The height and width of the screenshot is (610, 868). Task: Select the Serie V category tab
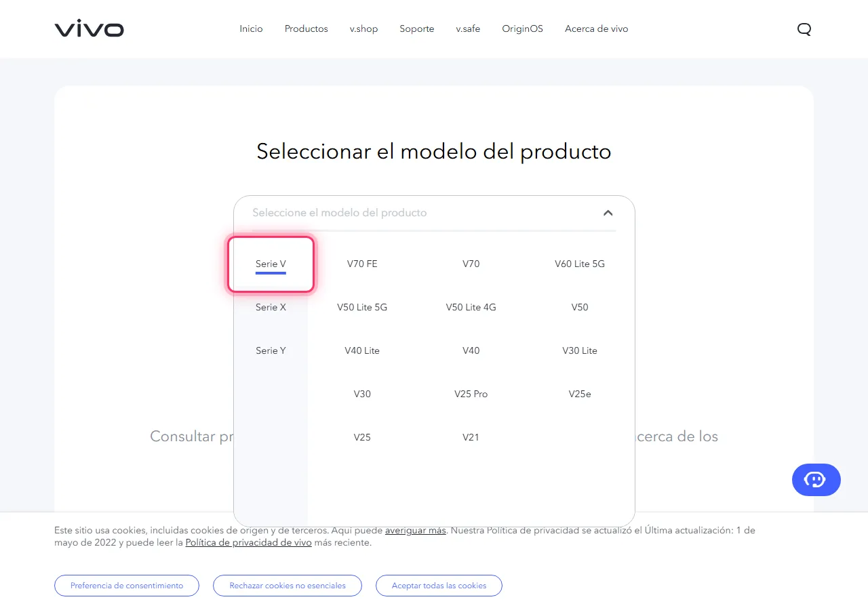[x=271, y=264]
